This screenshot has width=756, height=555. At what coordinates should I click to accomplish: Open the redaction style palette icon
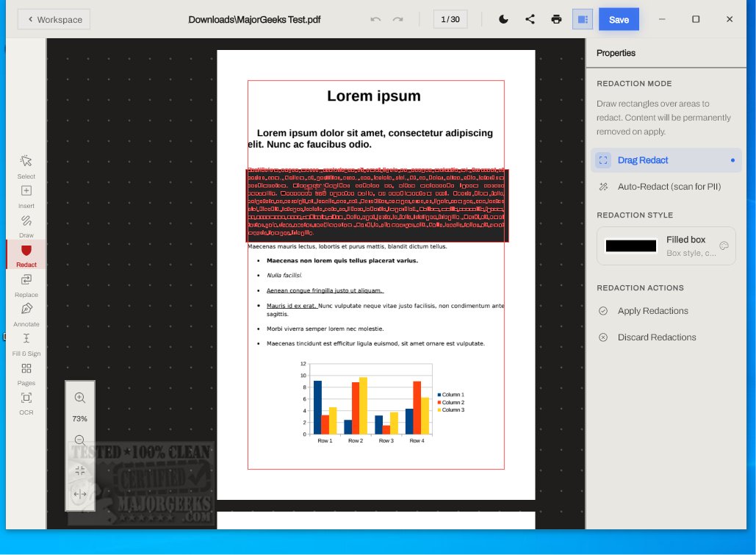point(724,246)
